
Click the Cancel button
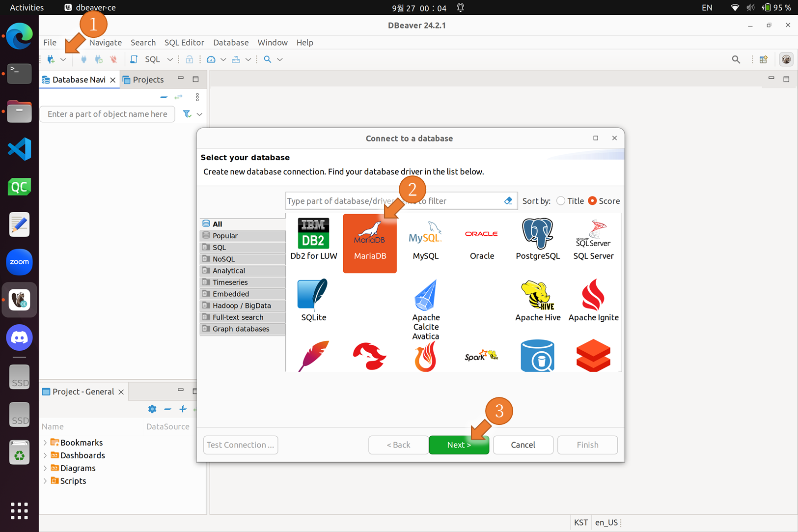tap(523, 445)
